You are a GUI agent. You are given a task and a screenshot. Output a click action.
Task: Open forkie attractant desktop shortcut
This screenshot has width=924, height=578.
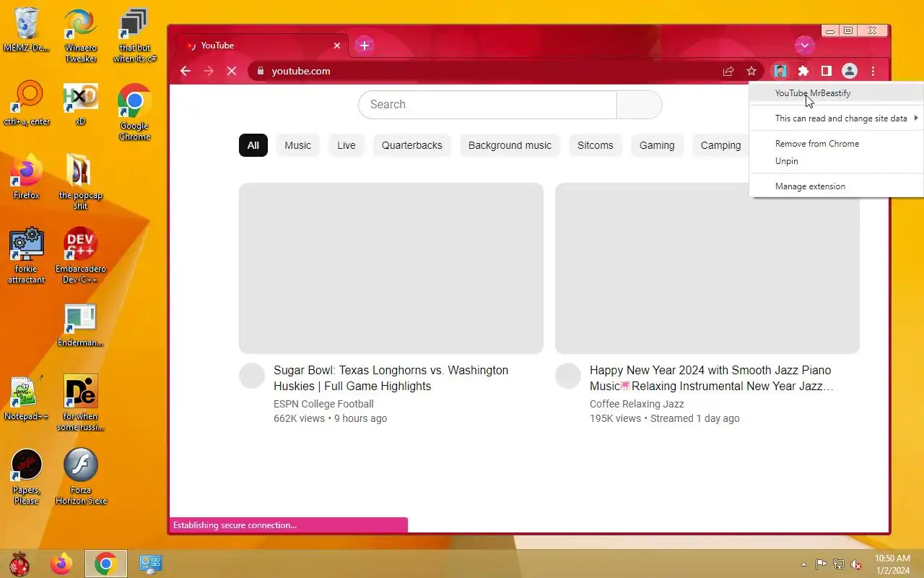tap(27, 244)
